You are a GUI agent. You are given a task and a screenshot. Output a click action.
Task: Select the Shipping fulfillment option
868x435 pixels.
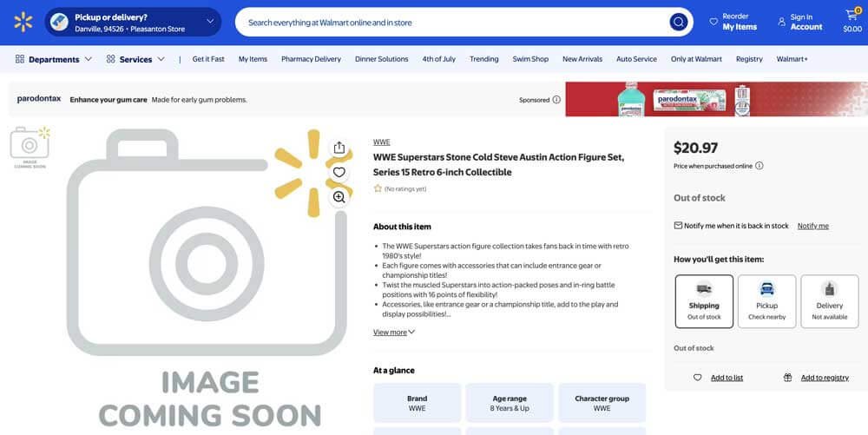tap(704, 301)
